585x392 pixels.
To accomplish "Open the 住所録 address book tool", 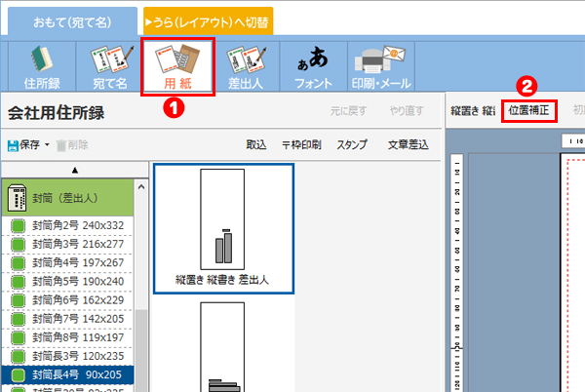I will point(42,66).
